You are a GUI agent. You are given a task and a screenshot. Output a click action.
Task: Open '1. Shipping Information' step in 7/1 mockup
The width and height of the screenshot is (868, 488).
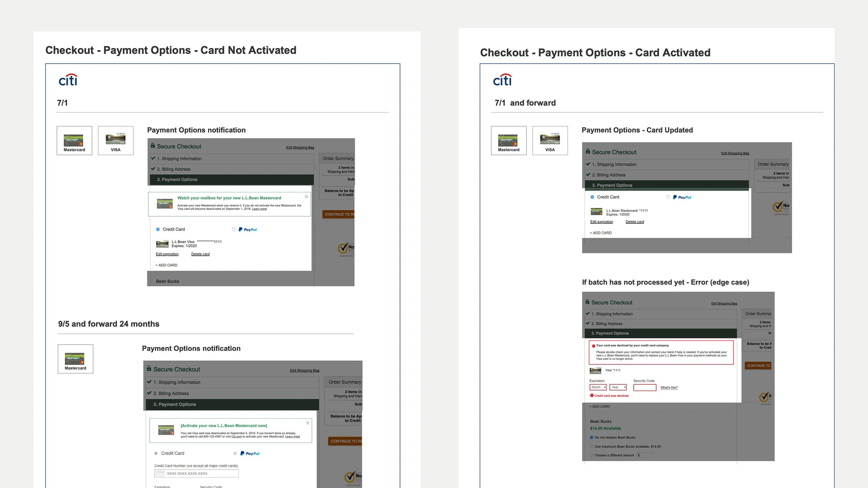pos(232,159)
